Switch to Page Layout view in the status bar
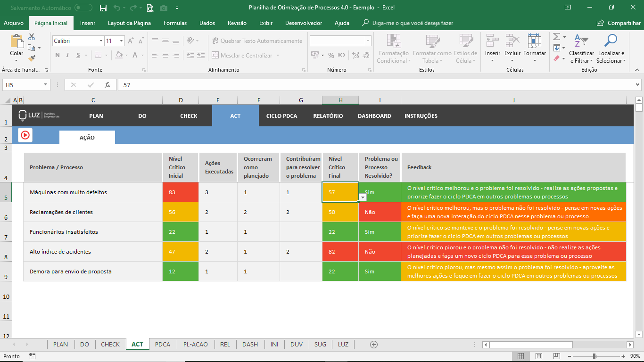The width and height of the screenshot is (644, 362). (539, 356)
